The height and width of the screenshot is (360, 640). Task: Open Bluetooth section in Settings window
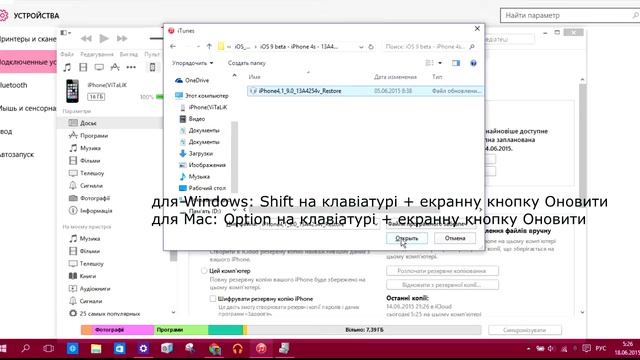[x=14, y=85]
